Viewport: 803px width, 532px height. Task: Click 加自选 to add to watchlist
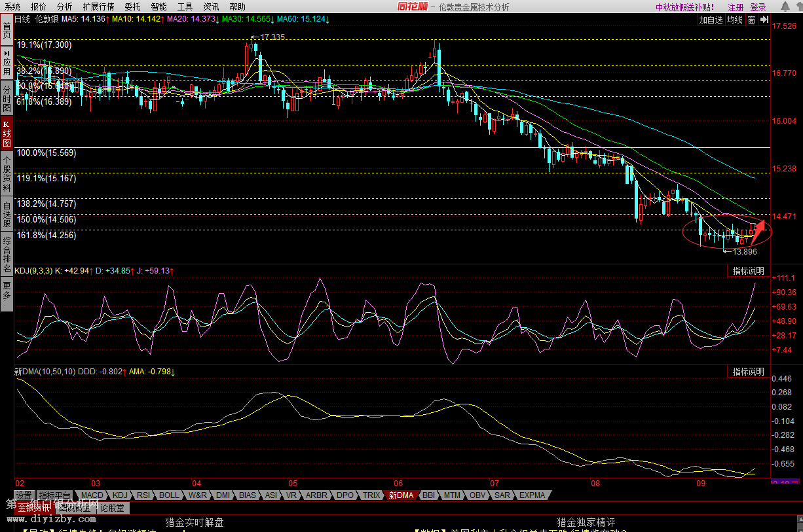tap(711, 20)
